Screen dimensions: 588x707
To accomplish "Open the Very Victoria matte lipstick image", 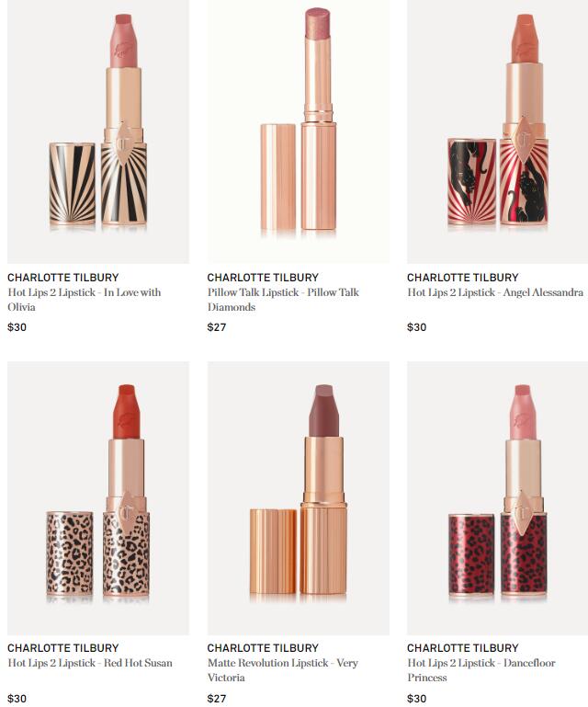I will coord(299,497).
